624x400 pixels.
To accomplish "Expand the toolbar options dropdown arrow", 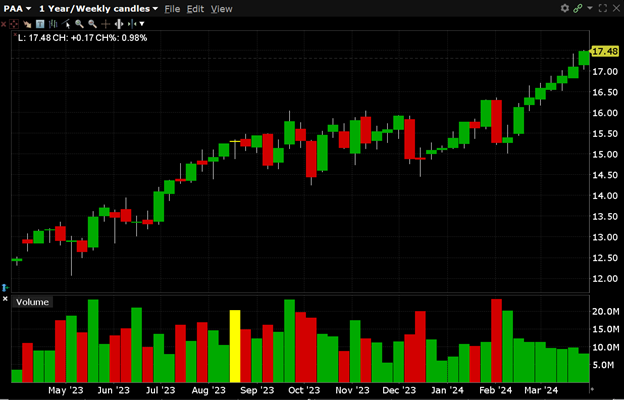I will tap(142, 24).
